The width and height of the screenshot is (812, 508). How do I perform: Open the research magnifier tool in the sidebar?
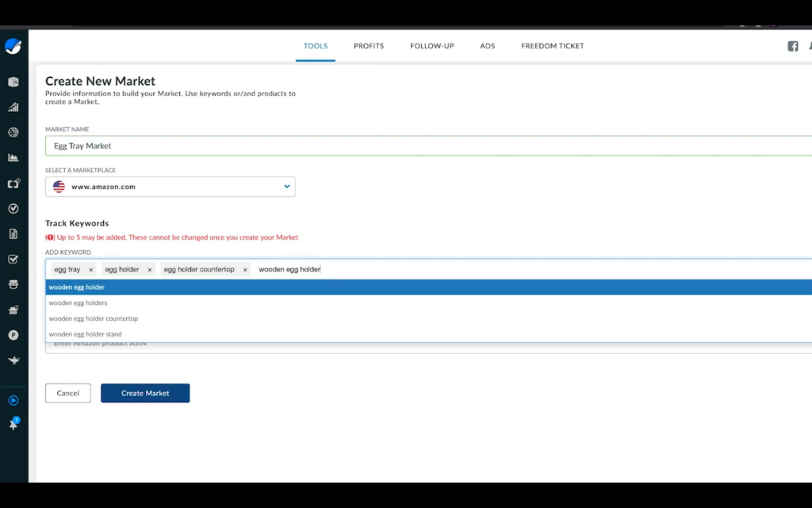pos(13,80)
